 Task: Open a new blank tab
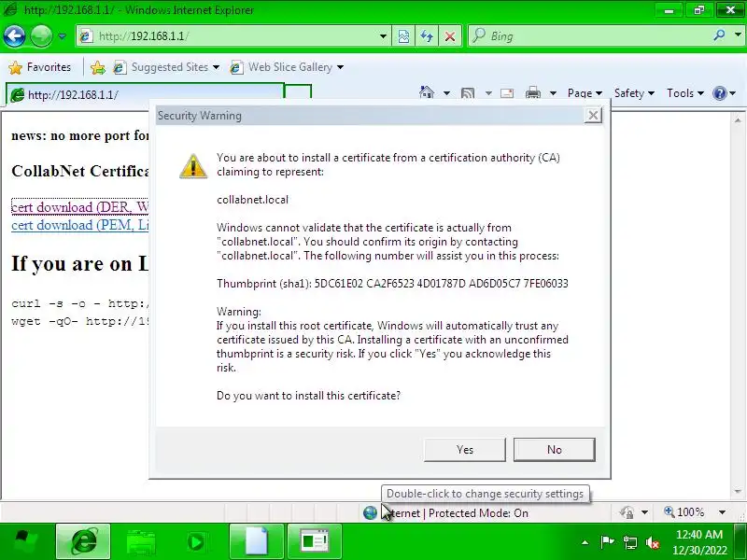click(x=298, y=93)
